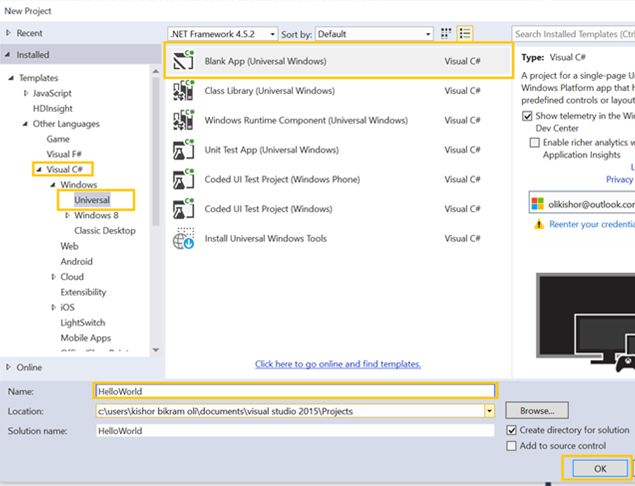Switch to medium icons list view
This screenshot has width=635, height=486.
(x=465, y=34)
